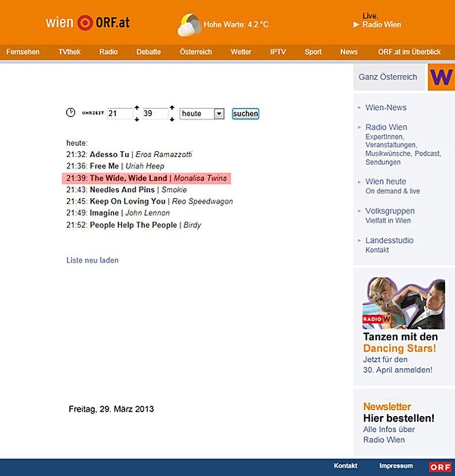This screenshot has height=476, width=455.
Task: Click the purple W icon in sidebar
Action: pyautogui.click(x=441, y=77)
